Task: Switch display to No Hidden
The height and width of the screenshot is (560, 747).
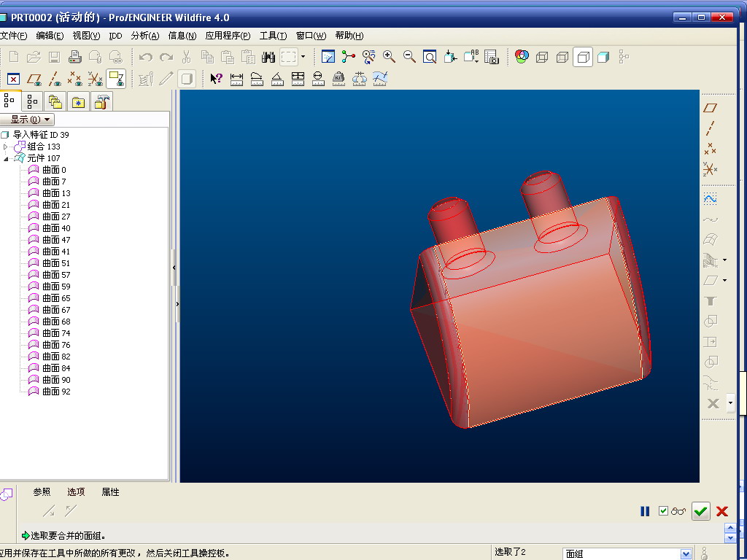Action: [x=583, y=57]
